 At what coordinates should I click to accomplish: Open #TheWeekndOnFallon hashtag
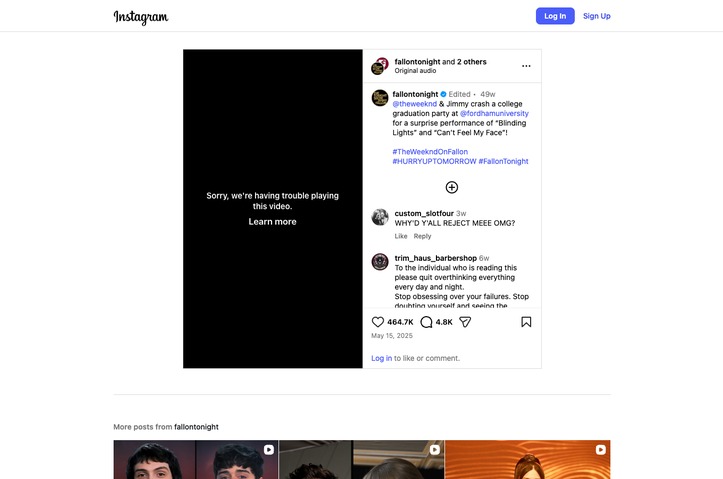(430, 152)
